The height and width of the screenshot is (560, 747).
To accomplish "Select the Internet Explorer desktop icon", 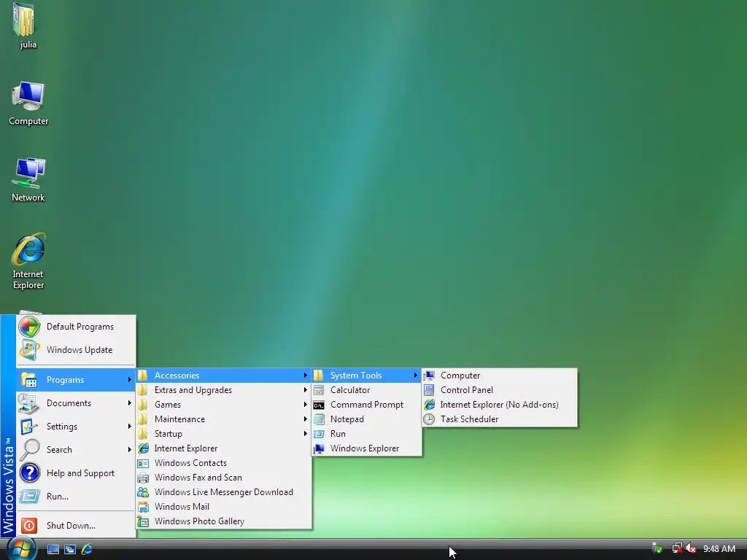I will (x=28, y=261).
